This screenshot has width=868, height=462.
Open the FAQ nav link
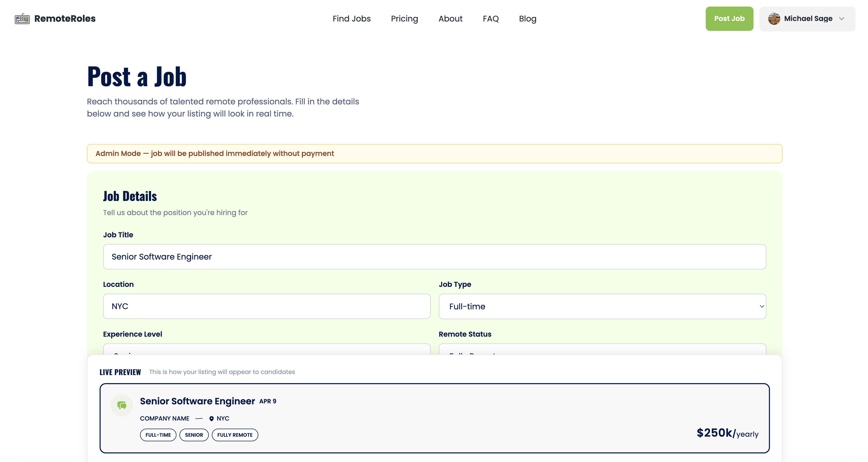(490, 19)
